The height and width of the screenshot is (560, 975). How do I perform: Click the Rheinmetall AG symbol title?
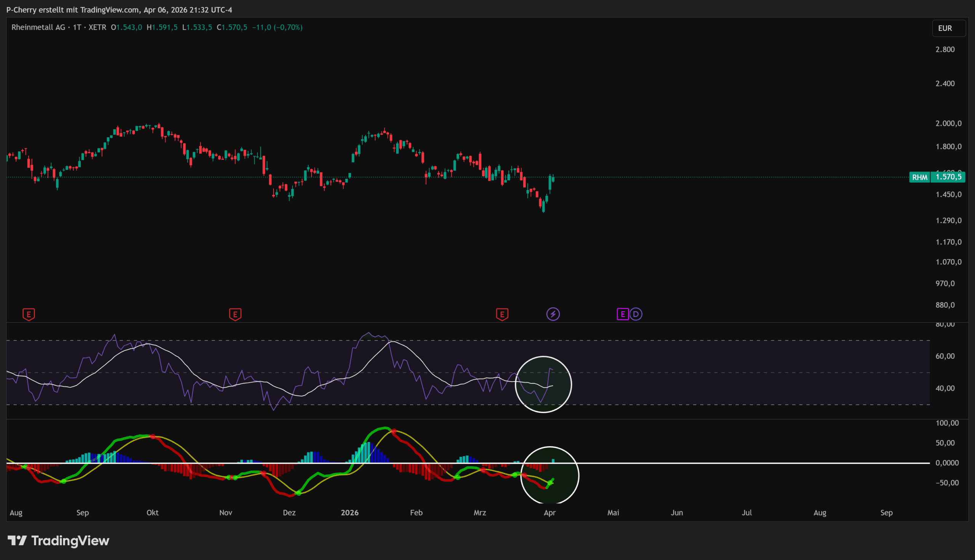click(38, 27)
